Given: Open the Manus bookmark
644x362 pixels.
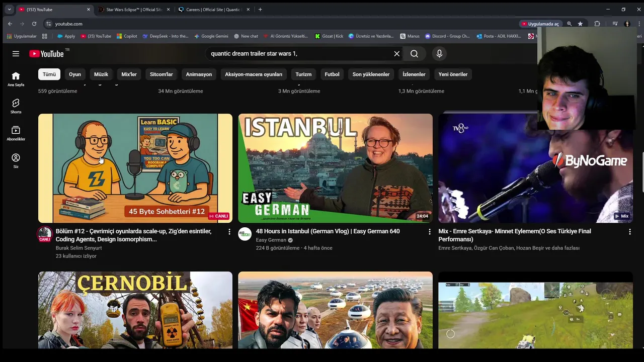Looking at the screenshot, I should [410, 36].
